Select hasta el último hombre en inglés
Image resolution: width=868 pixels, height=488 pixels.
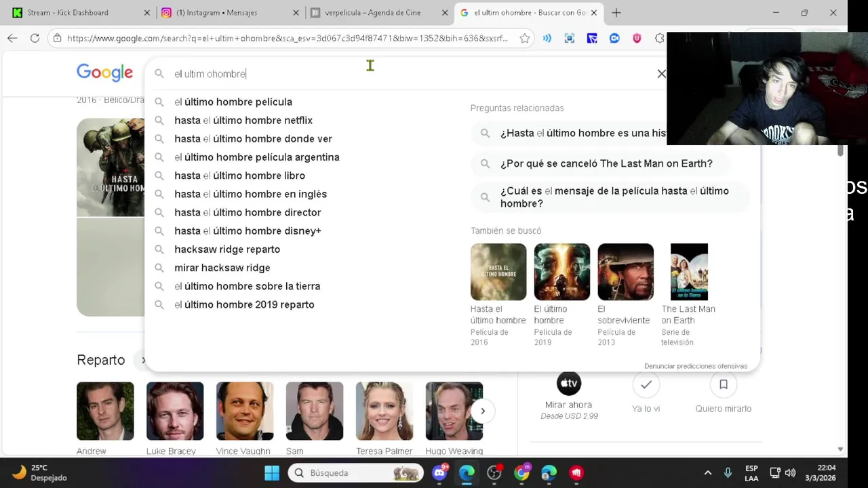tap(250, 194)
